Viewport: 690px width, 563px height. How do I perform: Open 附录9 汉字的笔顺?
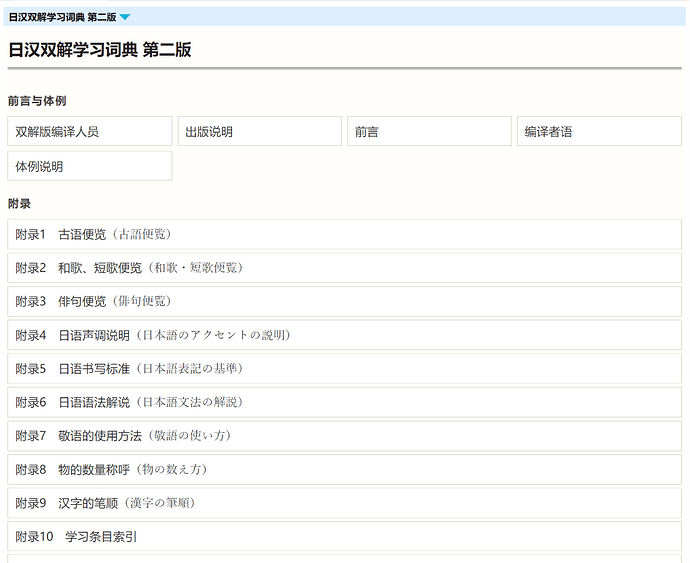pyautogui.click(x=345, y=503)
